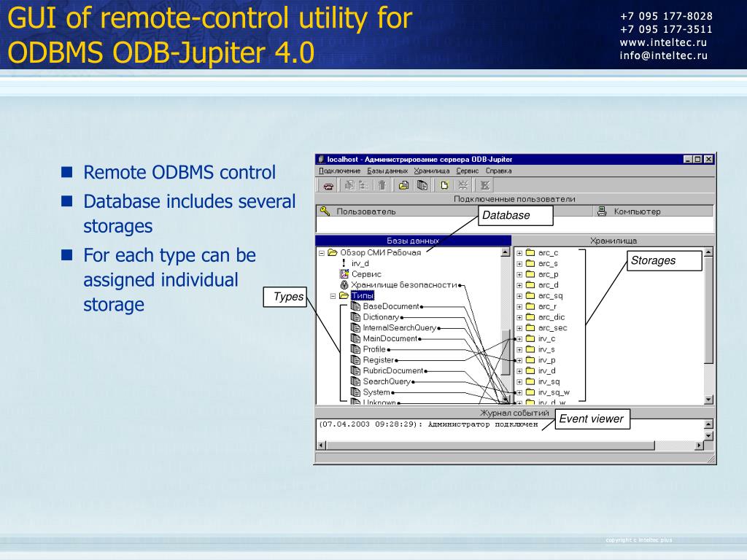Image resolution: width=747 pixels, height=560 pixels.
Task: Click the event log horizontal scroll right arrow
Action: (699, 446)
